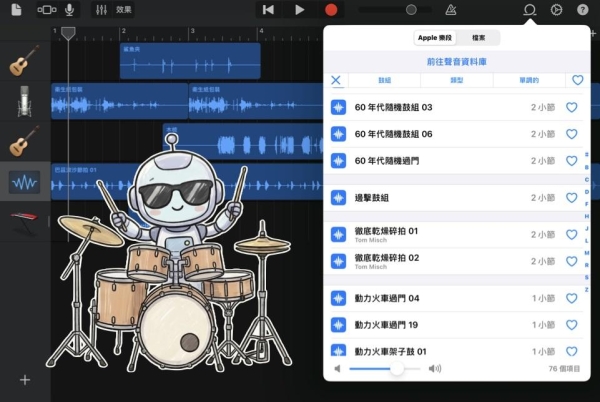The width and height of the screenshot is (600, 402).
Task: Tap the 效果 effects button
Action: (124, 10)
